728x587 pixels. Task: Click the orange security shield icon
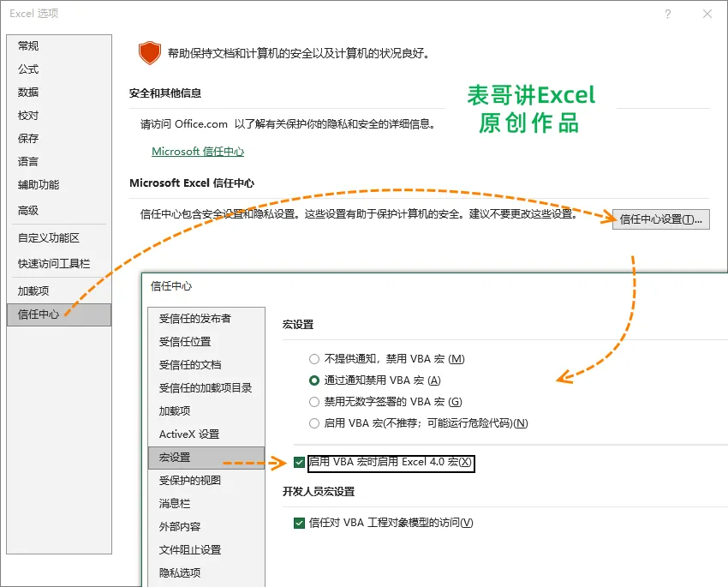click(150, 53)
